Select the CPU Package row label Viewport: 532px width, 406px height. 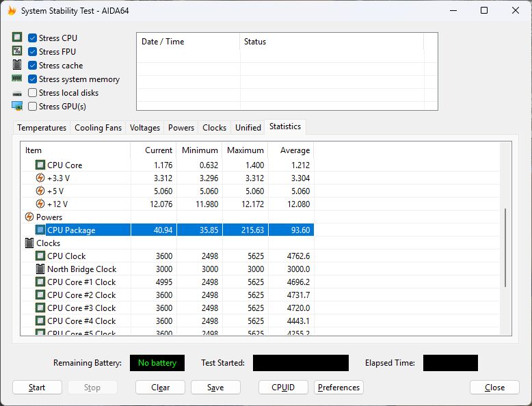tap(71, 230)
